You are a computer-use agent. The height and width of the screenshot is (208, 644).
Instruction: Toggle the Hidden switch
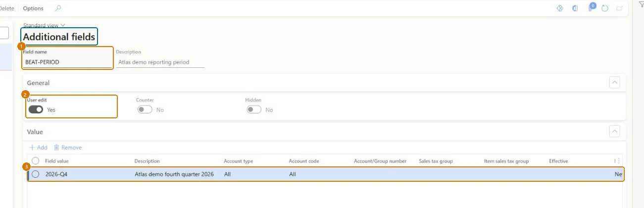click(x=254, y=109)
